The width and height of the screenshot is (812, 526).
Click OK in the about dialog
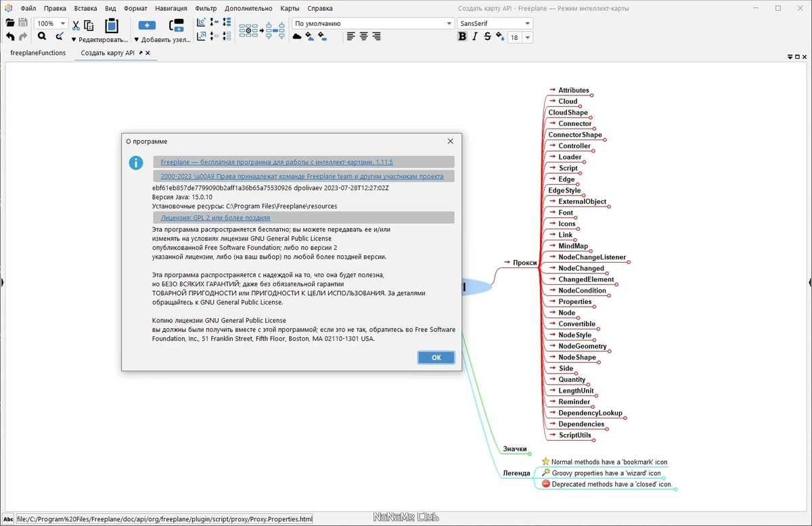pos(436,357)
